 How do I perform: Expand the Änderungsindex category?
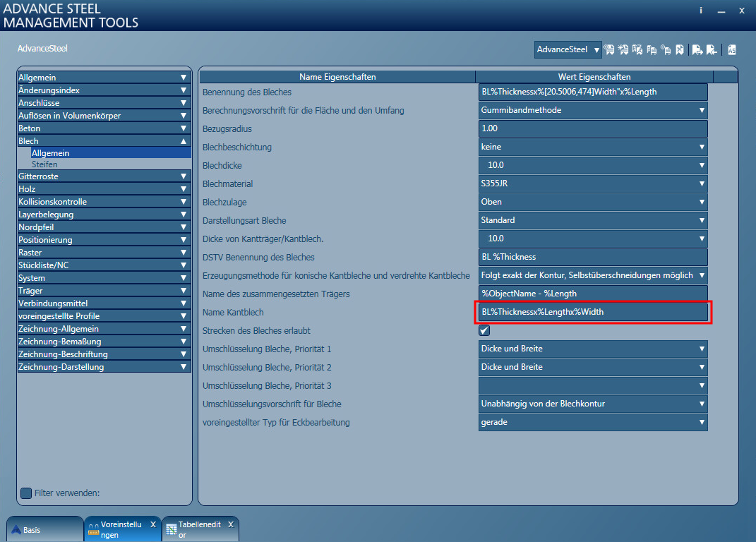click(104, 90)
